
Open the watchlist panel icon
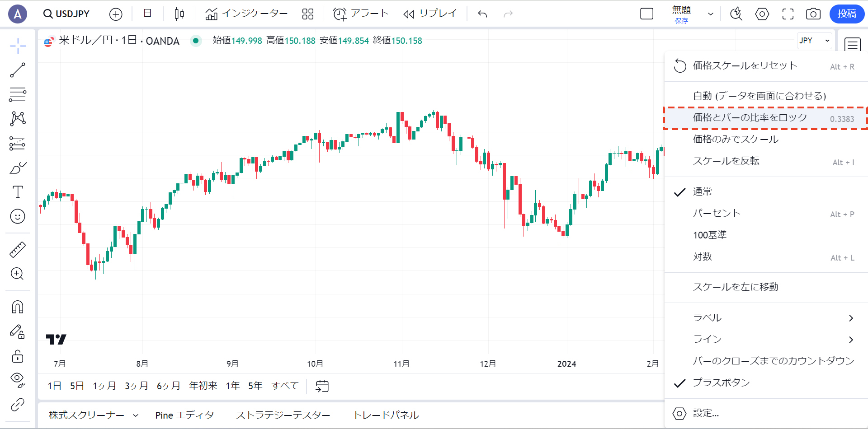(x=853, y=44)
